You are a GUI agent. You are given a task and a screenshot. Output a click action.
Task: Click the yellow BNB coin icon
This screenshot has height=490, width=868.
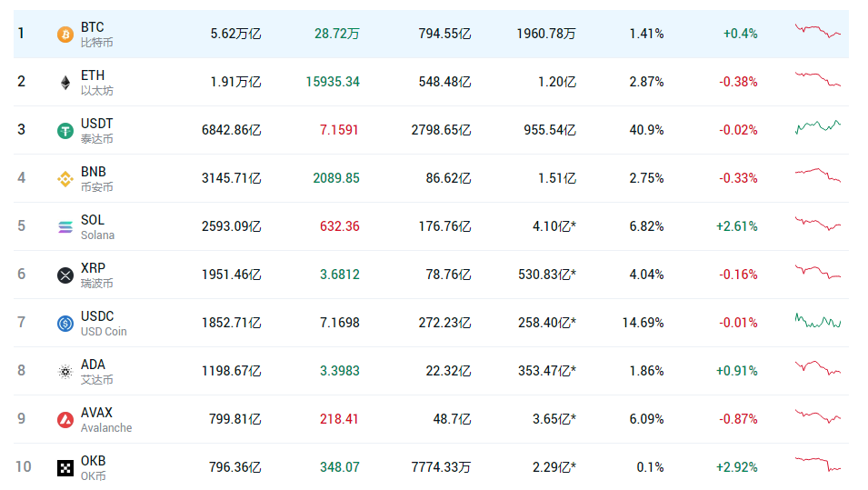[x=65, y=179]
